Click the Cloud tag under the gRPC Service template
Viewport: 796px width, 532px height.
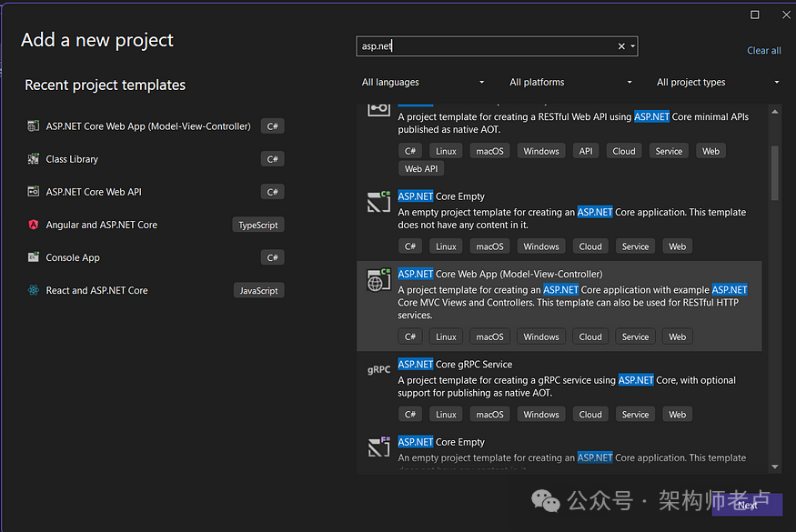pyautogui.click(x=590, y=414)
